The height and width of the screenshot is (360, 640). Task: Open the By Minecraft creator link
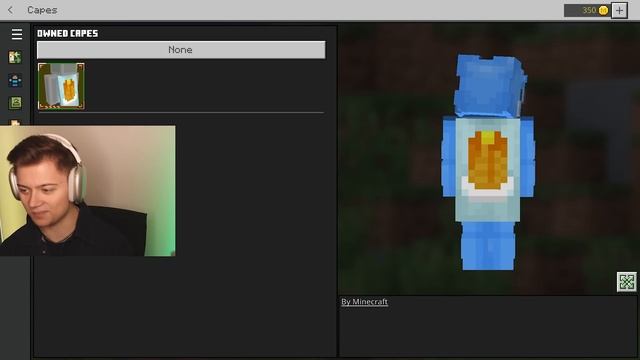click(x=364, y=302)
